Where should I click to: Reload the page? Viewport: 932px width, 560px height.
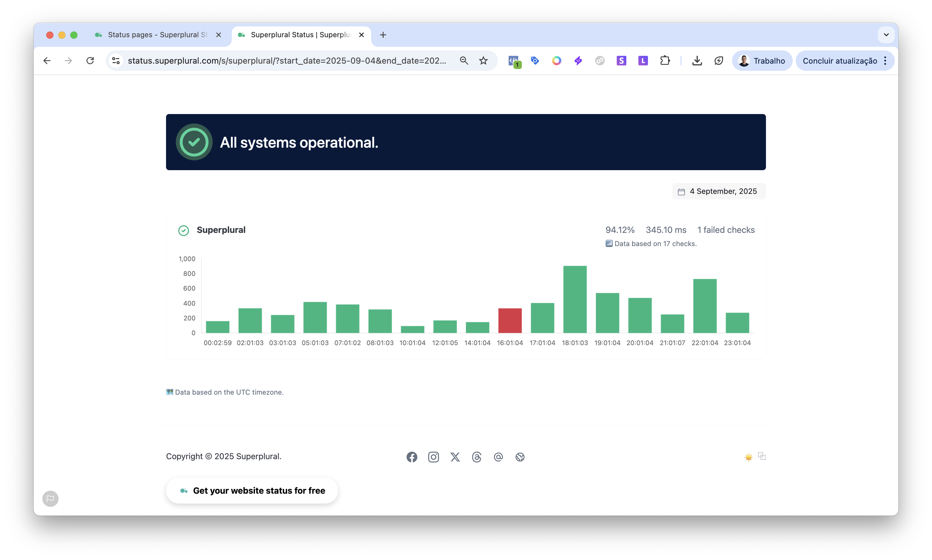[90, 60]
